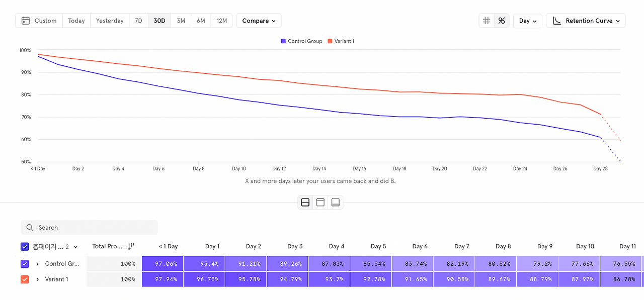
Task: Expand the Control Group row
Action: 37,264
